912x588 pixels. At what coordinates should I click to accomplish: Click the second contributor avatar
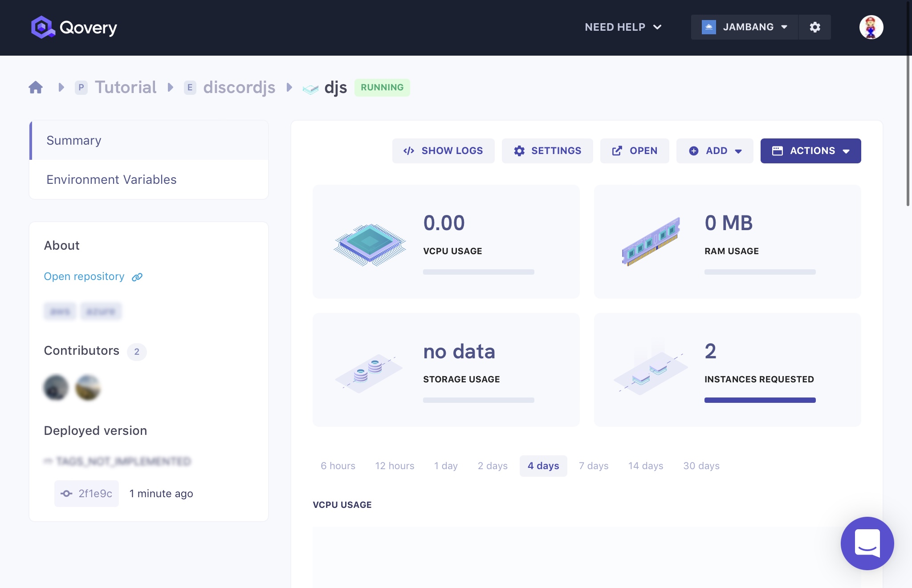(x=88, y=387)
